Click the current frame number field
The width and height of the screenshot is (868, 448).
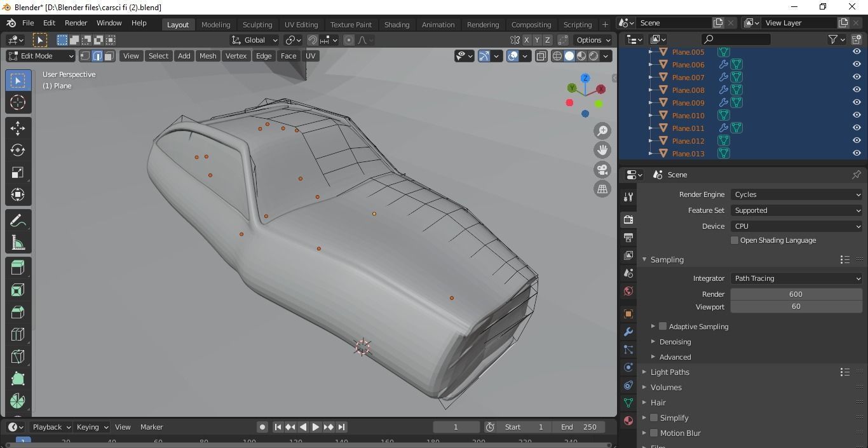tap(456, 427)
